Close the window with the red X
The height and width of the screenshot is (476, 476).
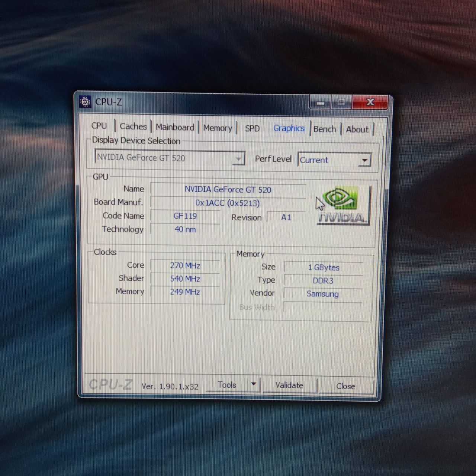click(x=370, y=102)
